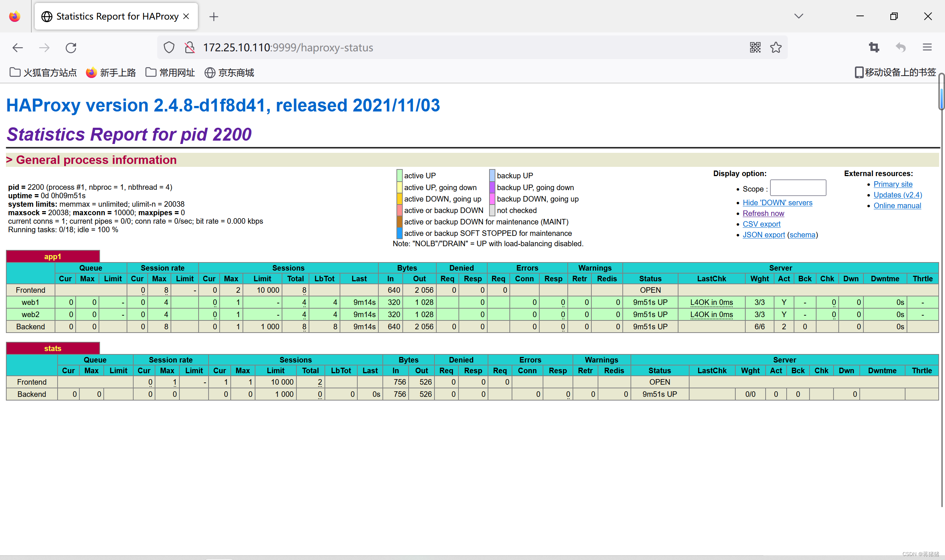Click the active DOWN, going up swatch
This screenshot has height=560, width=945.
click(399, 199)
